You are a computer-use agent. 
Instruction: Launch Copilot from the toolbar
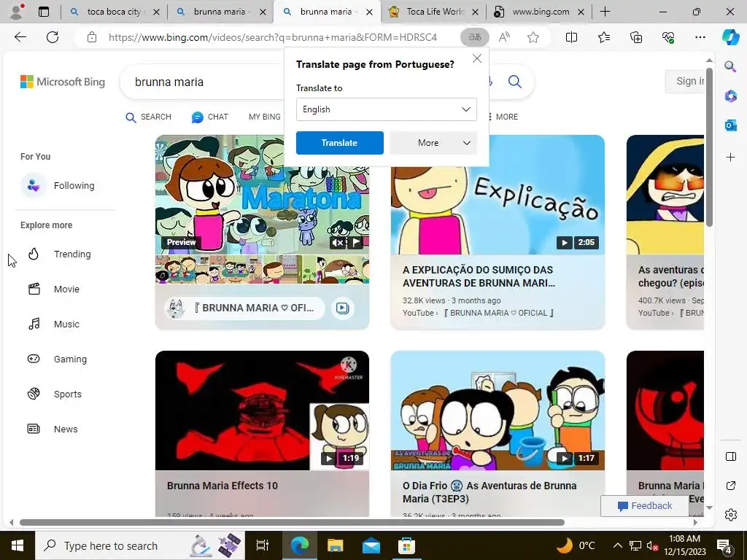point(730,37)
